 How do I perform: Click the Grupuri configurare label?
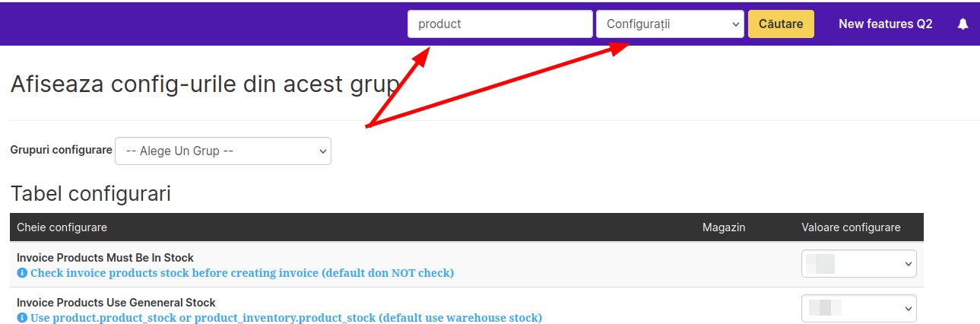point(61,150)
